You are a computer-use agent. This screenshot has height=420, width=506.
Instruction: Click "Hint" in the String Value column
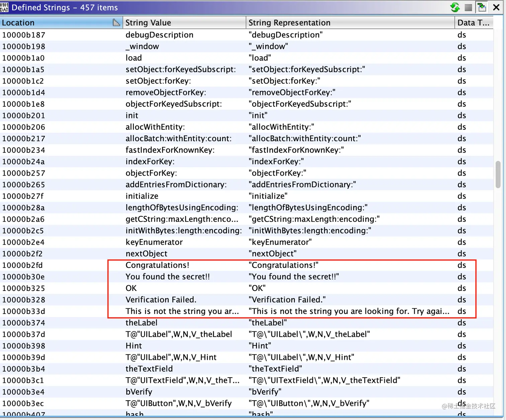(134, 346)
